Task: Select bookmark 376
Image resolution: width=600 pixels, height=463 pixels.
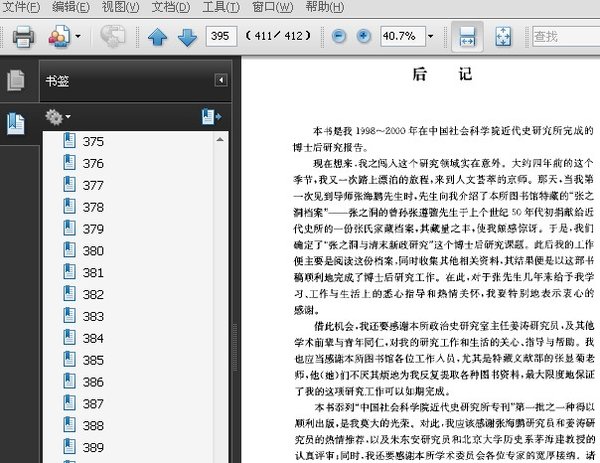Action: pyautogui.click(x=93, y=163)
